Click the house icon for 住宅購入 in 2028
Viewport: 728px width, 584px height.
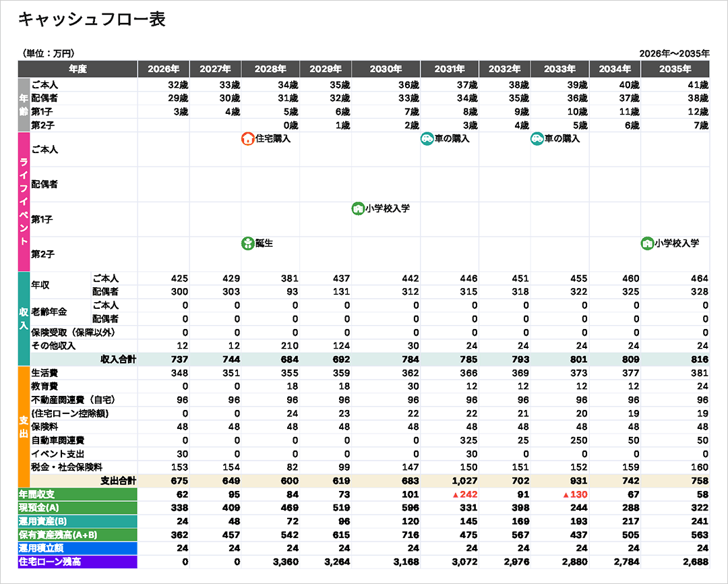click(248, 138)
